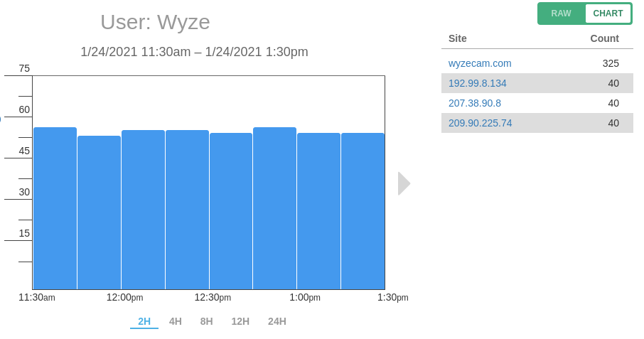This screenshot has height=339, width=644.
Task: Open the 192.99.8.134 site link
Action: (478, 83)
